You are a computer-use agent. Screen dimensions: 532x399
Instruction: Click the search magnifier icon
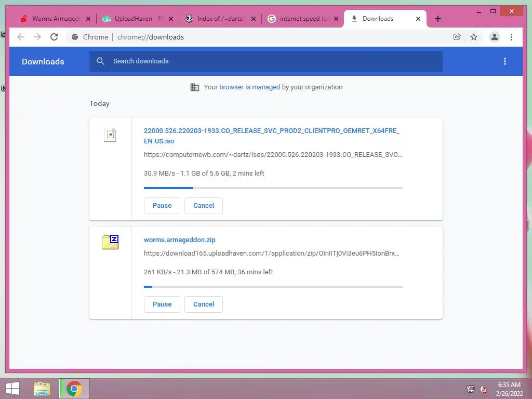(100, 61)
